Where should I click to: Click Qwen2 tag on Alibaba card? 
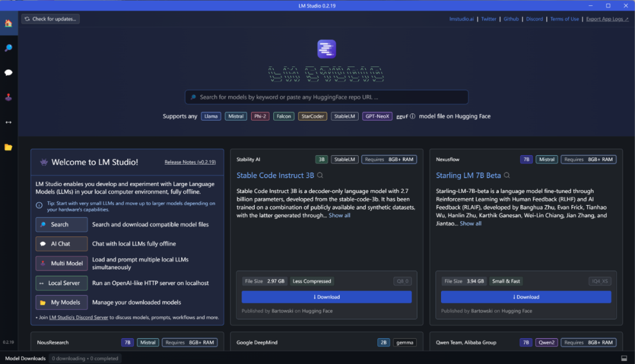[546, 343]
